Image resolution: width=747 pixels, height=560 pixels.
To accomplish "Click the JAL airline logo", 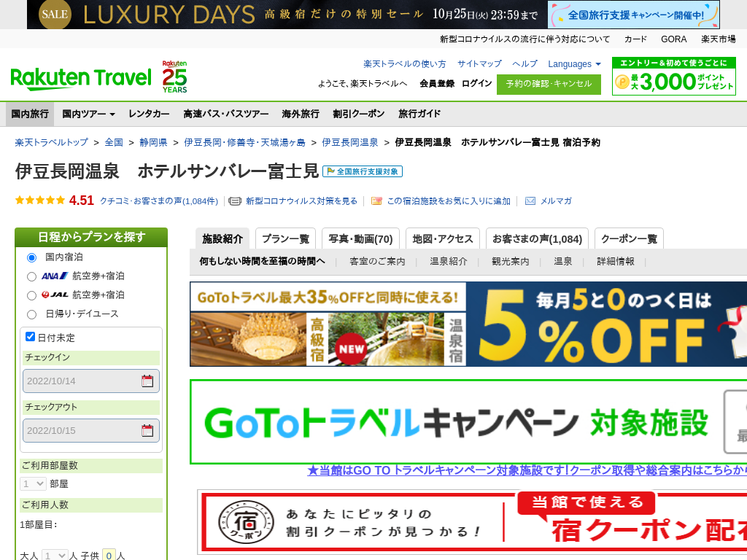I will pos(55,295).
